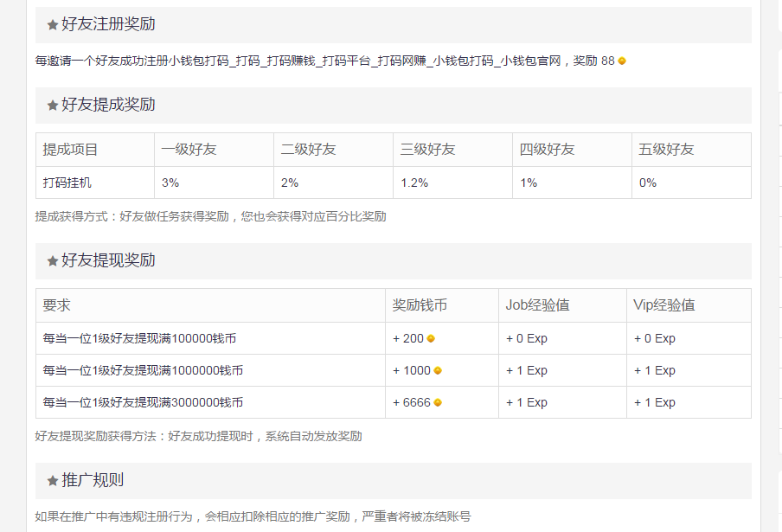The height and width of the screenshot is (532, 782).
Task: Click the star icon beside 好友提现奖励
Action: (x=53, y=260)
